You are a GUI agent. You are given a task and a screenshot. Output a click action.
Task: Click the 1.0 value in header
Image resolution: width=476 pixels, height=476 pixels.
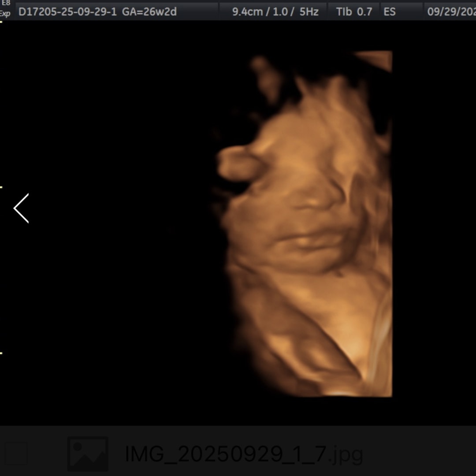click(x=279, y=11)
